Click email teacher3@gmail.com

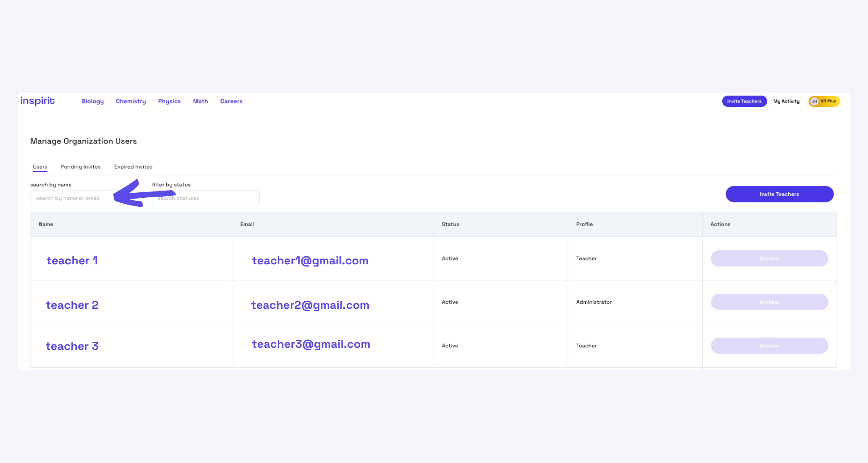311,344
